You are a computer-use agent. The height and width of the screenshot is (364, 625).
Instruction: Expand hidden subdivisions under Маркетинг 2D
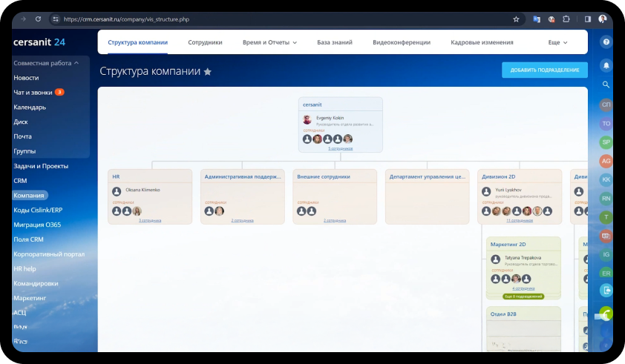point(523,296)
